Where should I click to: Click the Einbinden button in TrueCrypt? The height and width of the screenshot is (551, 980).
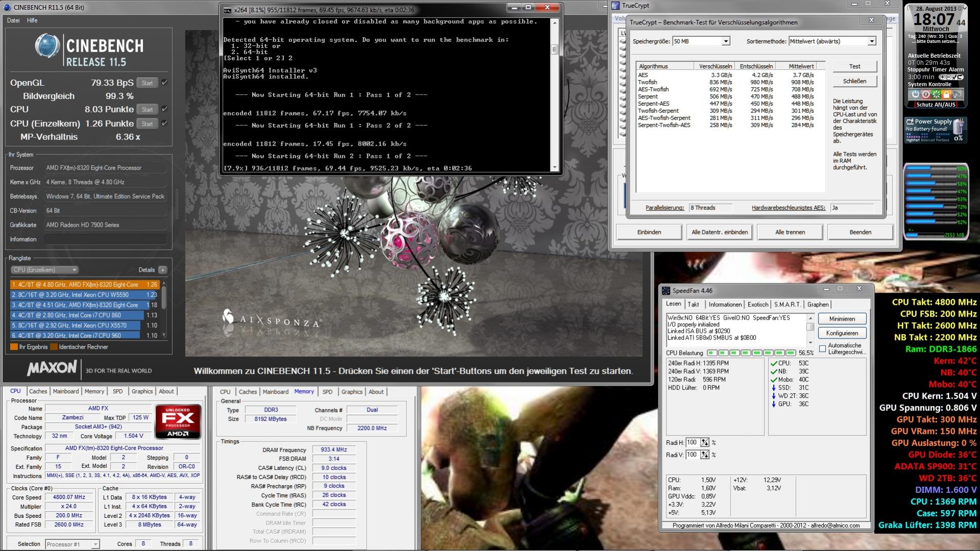[x=649, y=232]
